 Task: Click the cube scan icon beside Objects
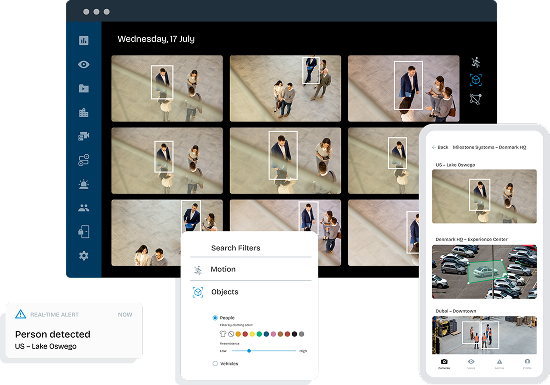198,292
